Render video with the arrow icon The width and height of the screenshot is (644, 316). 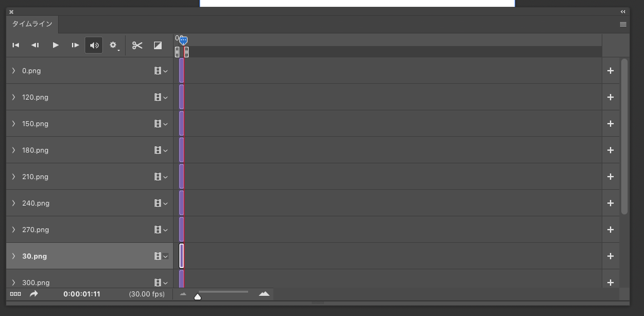pos(34,293)
